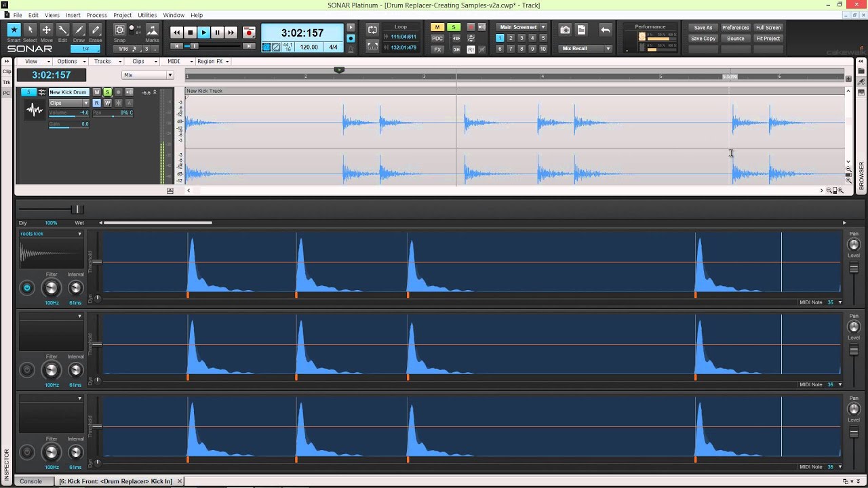This screenshot has width=868, height=488.
Task: Open the Clips edit filter dropdown
Action: point(68,103)
